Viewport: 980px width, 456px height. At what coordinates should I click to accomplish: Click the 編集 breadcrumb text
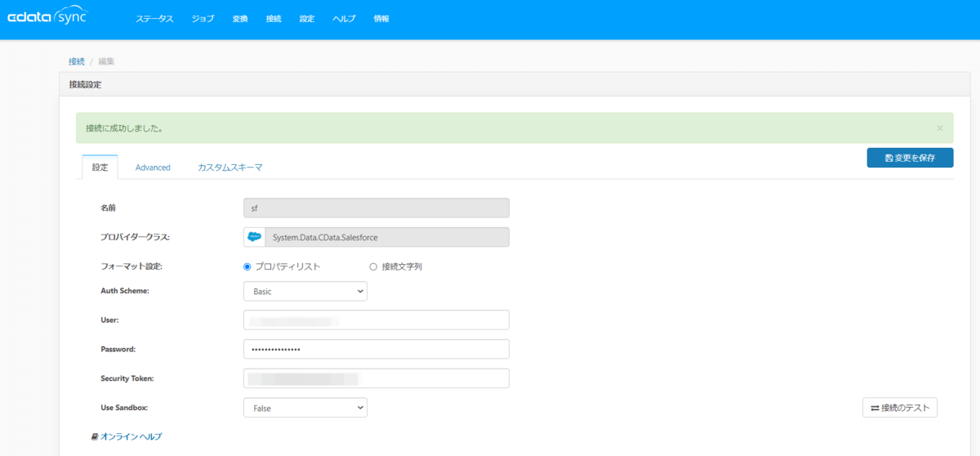tap(106, 61)
